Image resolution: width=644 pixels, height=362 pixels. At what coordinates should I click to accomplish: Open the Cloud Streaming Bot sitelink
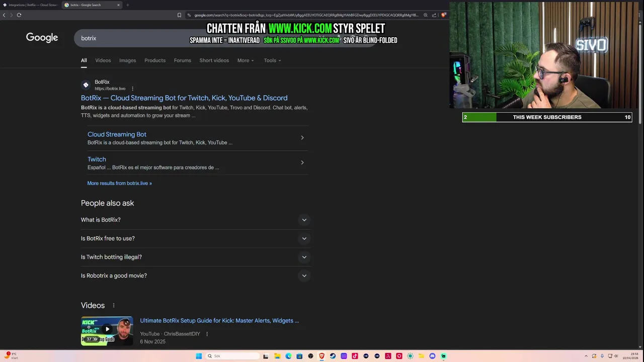[117, 134]
